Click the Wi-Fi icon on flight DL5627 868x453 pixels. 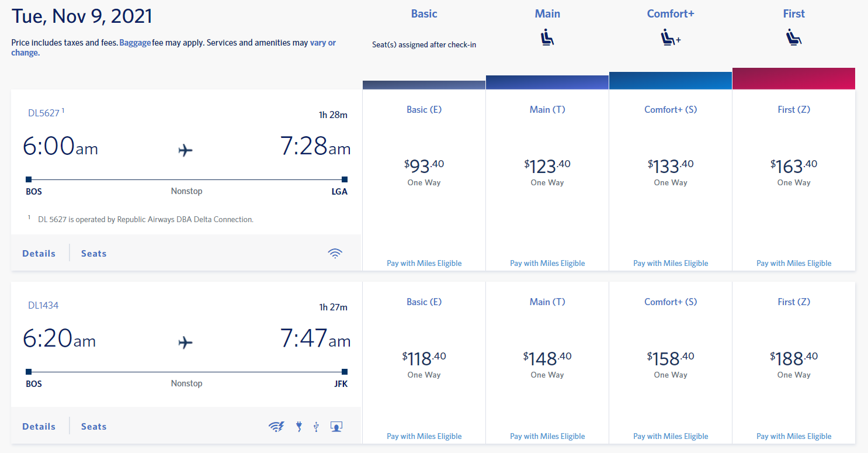[335, 253]
